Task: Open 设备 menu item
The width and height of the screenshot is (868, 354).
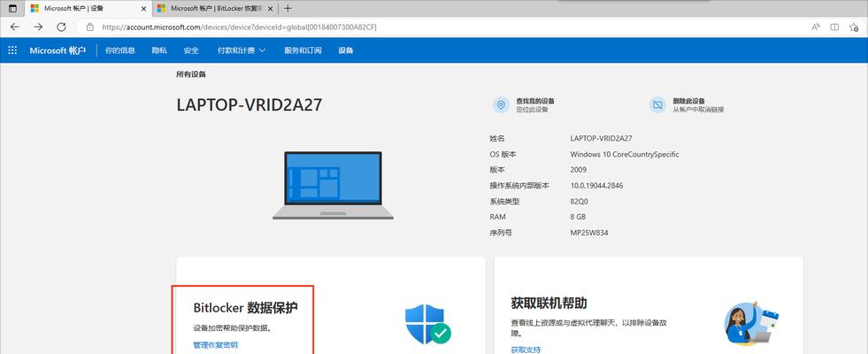Action: 346,50
